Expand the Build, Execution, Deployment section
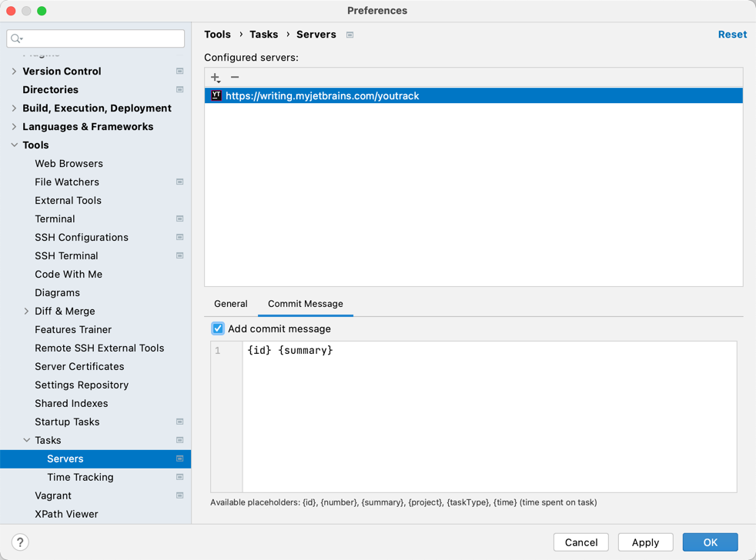The width and height of the screenshot is (756, 560). tap(15, 108)
